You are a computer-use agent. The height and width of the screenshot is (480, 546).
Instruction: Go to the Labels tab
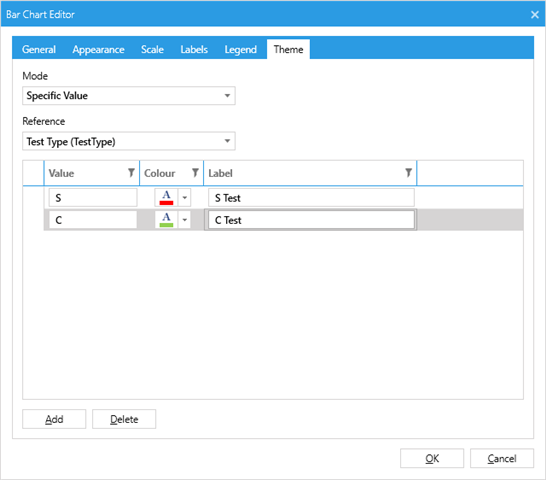pos(194,49)
